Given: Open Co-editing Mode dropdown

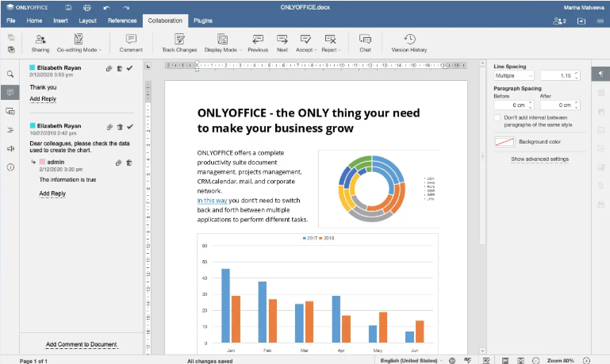Looking at the screenshot, I should pos(79,43).
